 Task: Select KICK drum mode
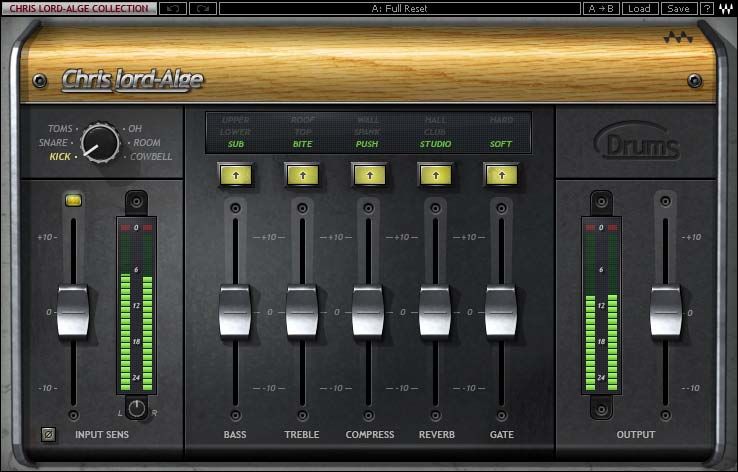click(60, 156)
